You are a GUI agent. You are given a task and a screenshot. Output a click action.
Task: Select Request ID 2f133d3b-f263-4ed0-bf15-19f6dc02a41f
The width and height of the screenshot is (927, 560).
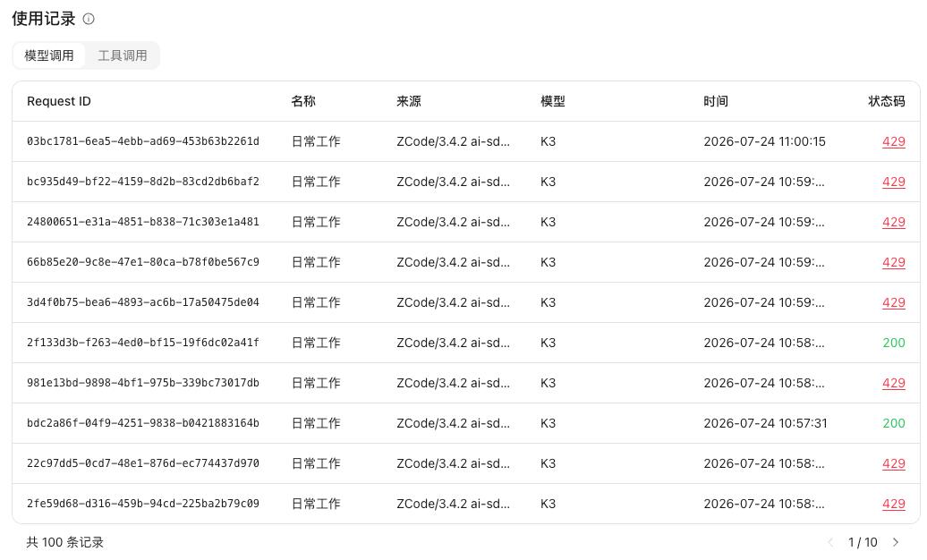tap(143, 343)
